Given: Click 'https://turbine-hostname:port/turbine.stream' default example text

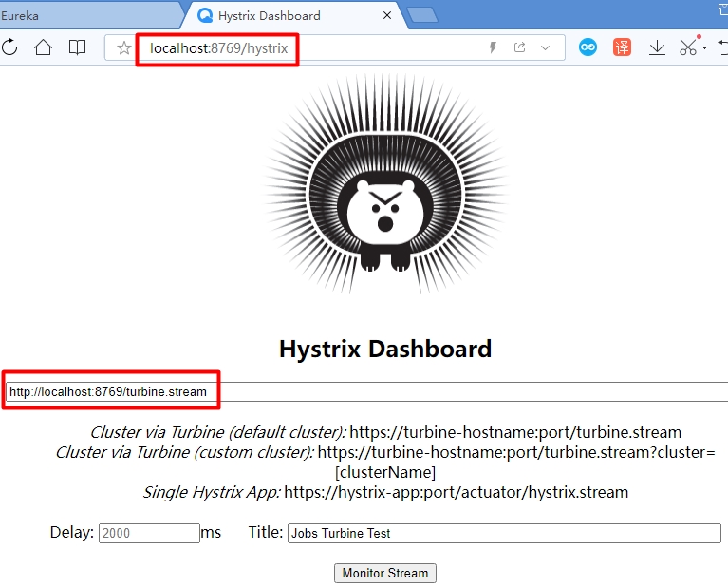Looking at the screenshot, I should point(515,432).
